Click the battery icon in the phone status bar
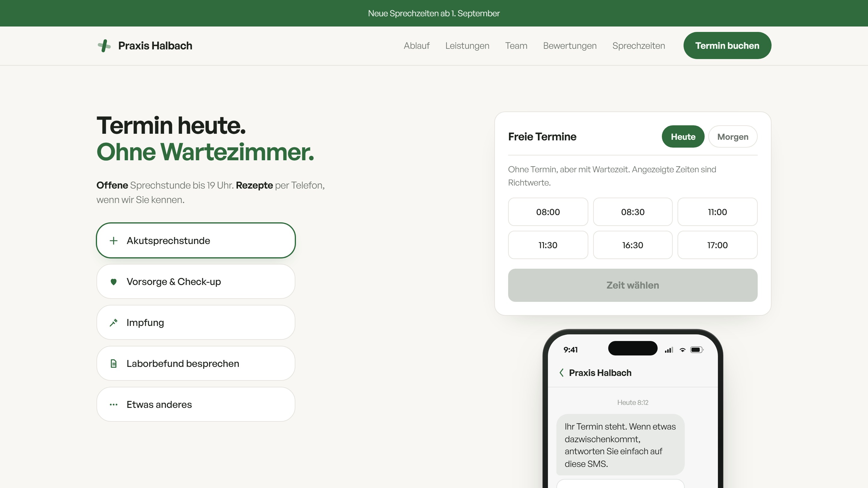This screenshot has width=868, height=488. 697,349
